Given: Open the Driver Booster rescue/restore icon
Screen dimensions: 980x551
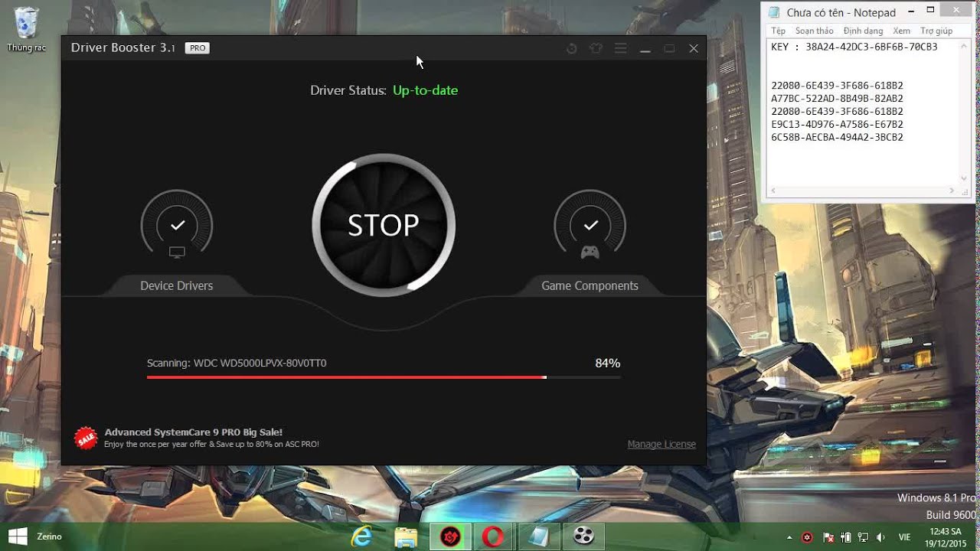Looking at the screenshot, I should (571, 48).
